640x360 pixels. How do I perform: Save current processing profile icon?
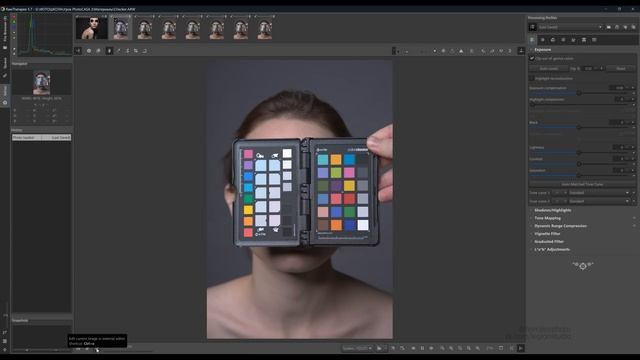pos(617,27)
